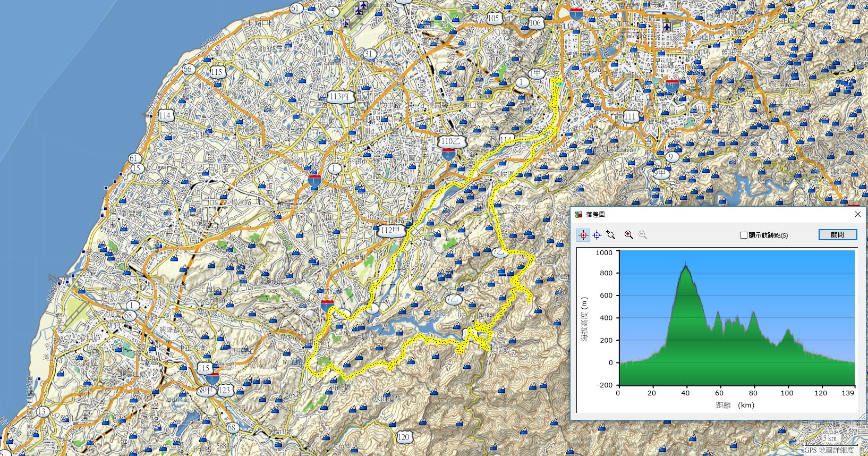Viewport: 868px width, 456px height.
Task: Click the route 111 shield marker
Action: tap(631, 116)
